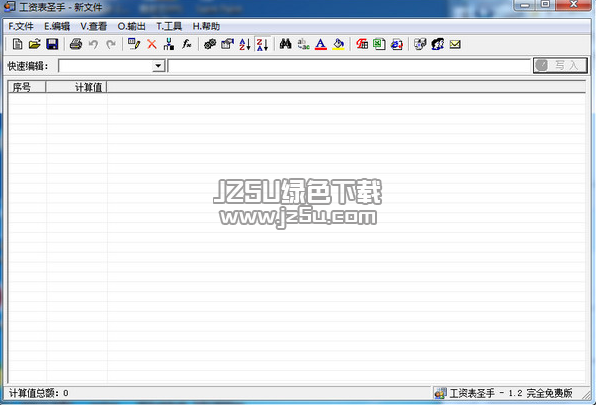Delete the row with the red X icon
The height and width of the screenshot is (405, 596).
click(152, 44)
